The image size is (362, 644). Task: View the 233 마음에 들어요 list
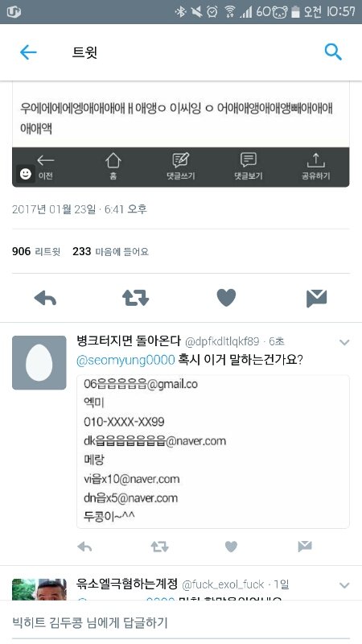(x=110, y=251)
